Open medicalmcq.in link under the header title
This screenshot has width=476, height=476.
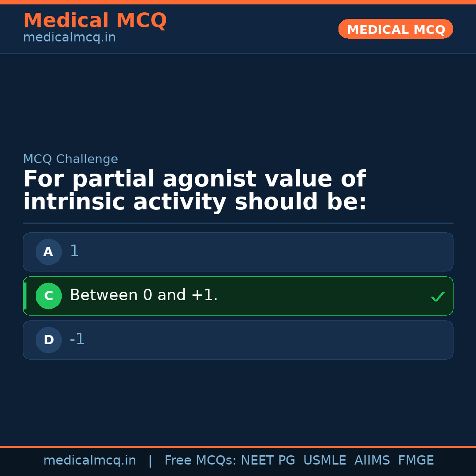(x=69, y=38)
